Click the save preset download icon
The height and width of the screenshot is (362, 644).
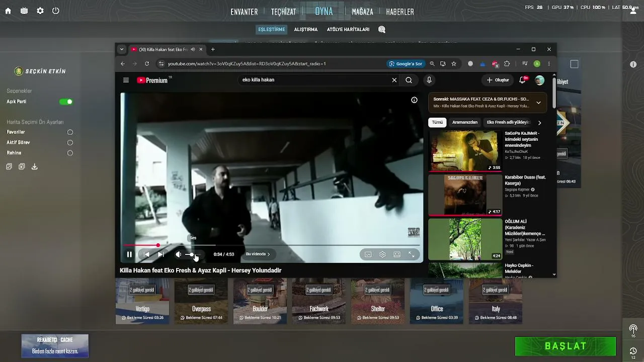(35, 166)
